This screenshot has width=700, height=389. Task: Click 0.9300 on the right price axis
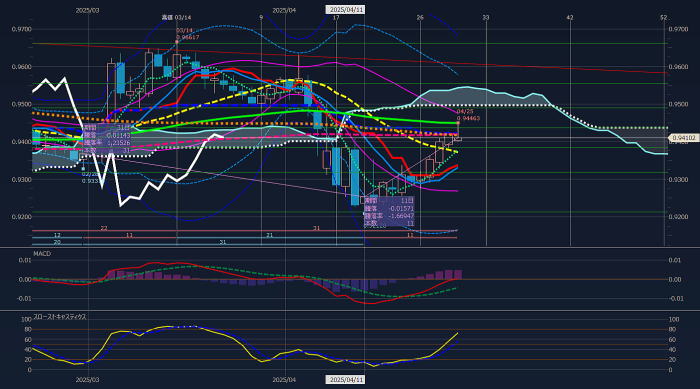(x=678, y=179)
